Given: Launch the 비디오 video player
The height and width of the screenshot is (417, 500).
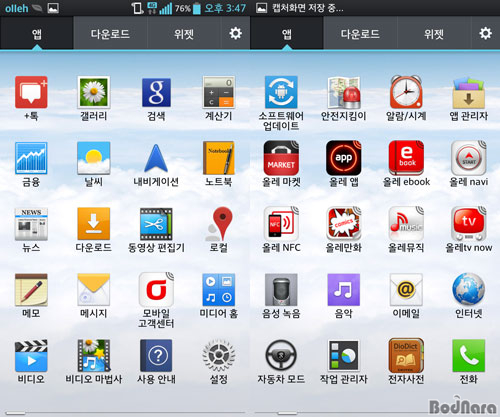Looking at the screenshot, I should pos(31,355).
